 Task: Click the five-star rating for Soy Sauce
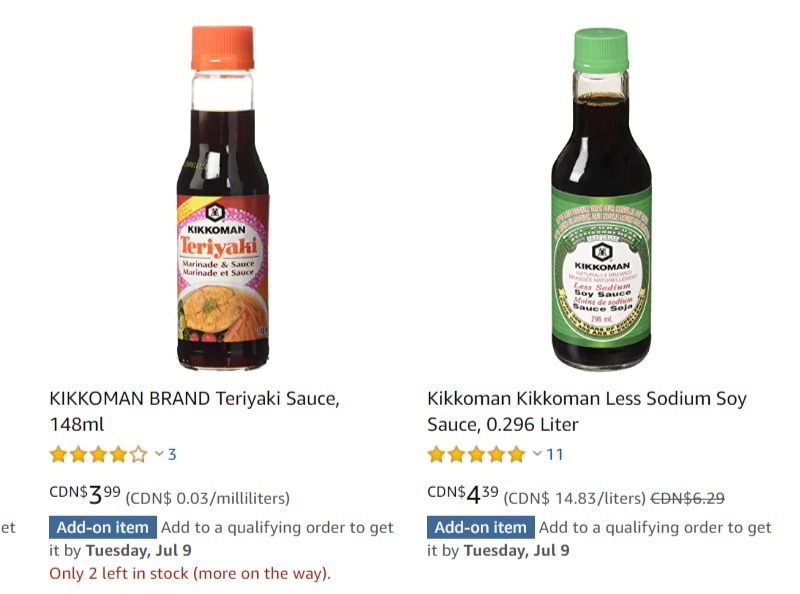pos(477,454)
